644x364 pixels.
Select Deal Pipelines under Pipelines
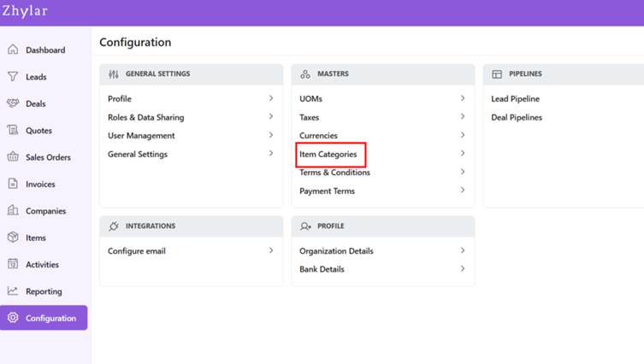(x=516, y=118)
